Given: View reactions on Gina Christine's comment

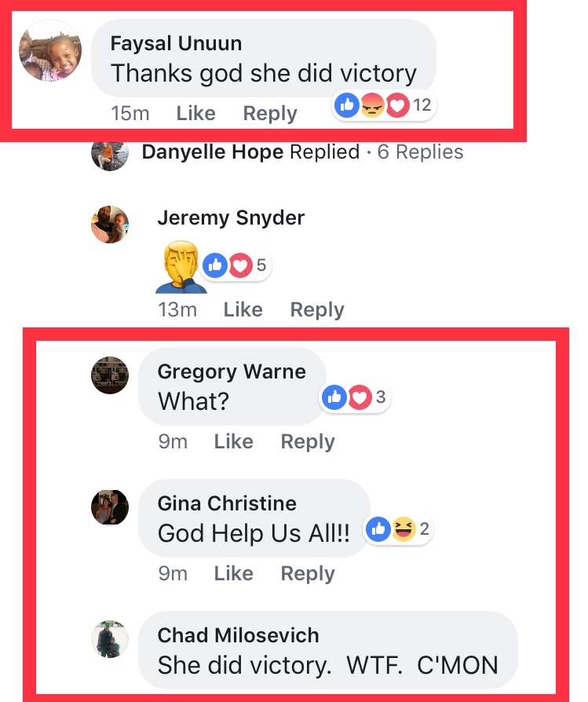Looking at the screenshot, I should (x=399, y=529).
